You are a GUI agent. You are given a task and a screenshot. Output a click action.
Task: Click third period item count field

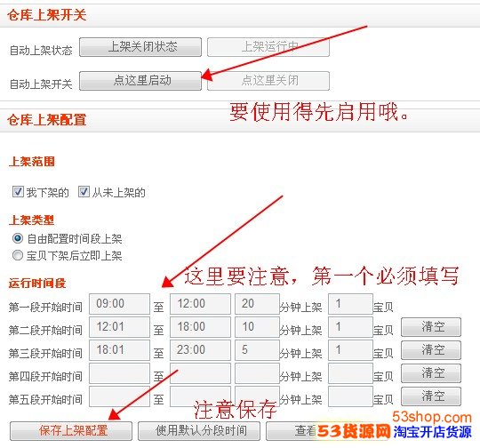350,350
